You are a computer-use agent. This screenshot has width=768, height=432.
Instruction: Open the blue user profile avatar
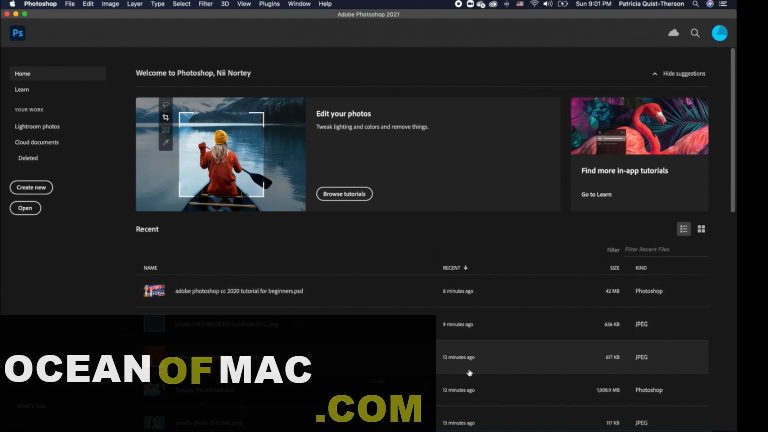[720, 33]
